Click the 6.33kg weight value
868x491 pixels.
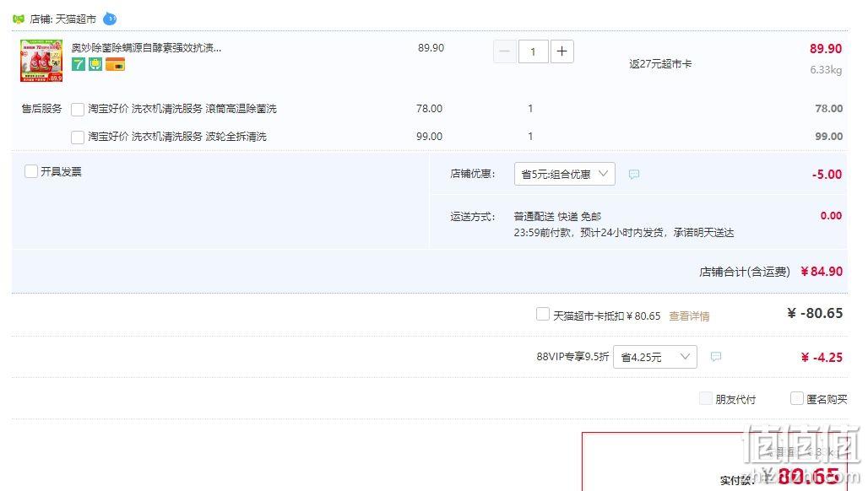point(826,70)
